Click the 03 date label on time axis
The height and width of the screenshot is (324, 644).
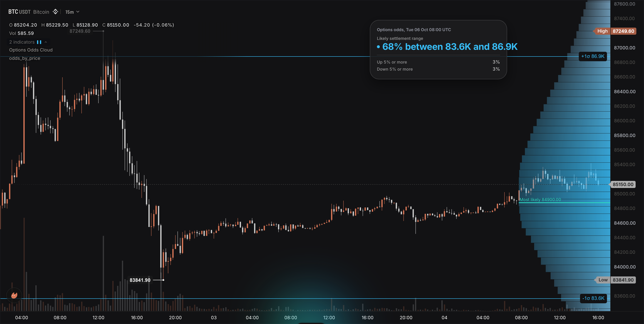pyautogui.click(x=214, y=318)
